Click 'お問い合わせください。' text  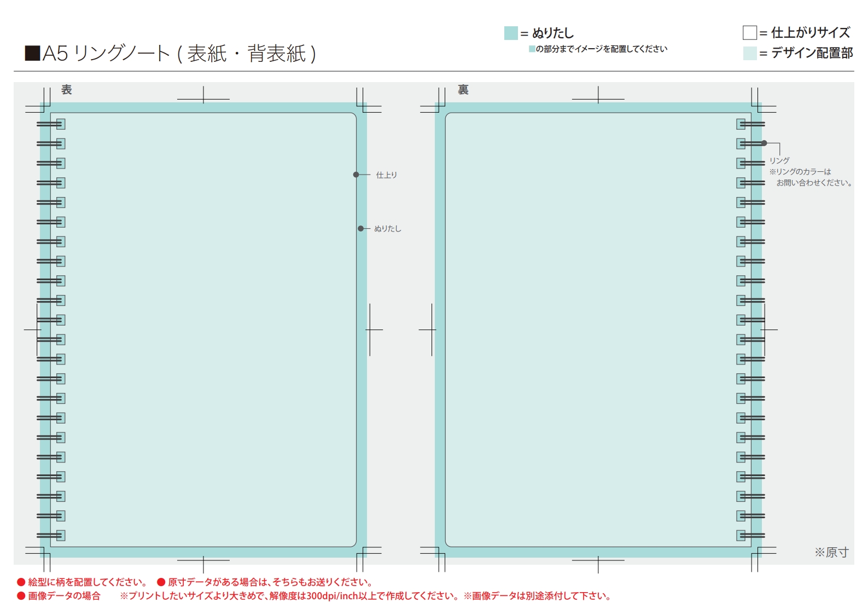(814, 183)
